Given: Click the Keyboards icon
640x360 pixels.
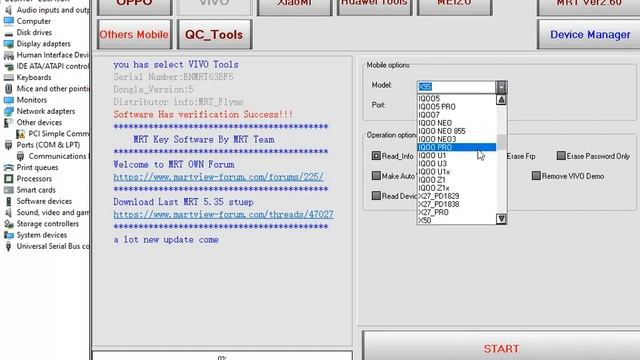Looking at the screenshot, I should tap(9, 78).
